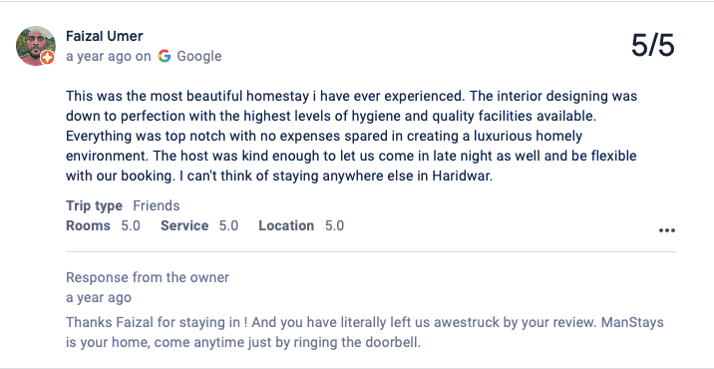Click the "a year ago on" timestamp
The height and width of the screenshot is (369, 714).
click(108, 56)
